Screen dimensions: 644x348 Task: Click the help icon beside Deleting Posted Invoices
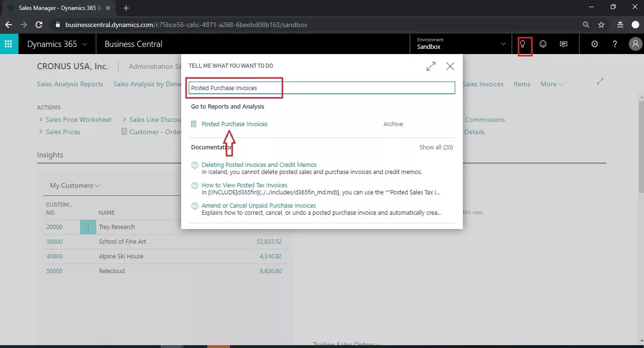tap(194, 165)
